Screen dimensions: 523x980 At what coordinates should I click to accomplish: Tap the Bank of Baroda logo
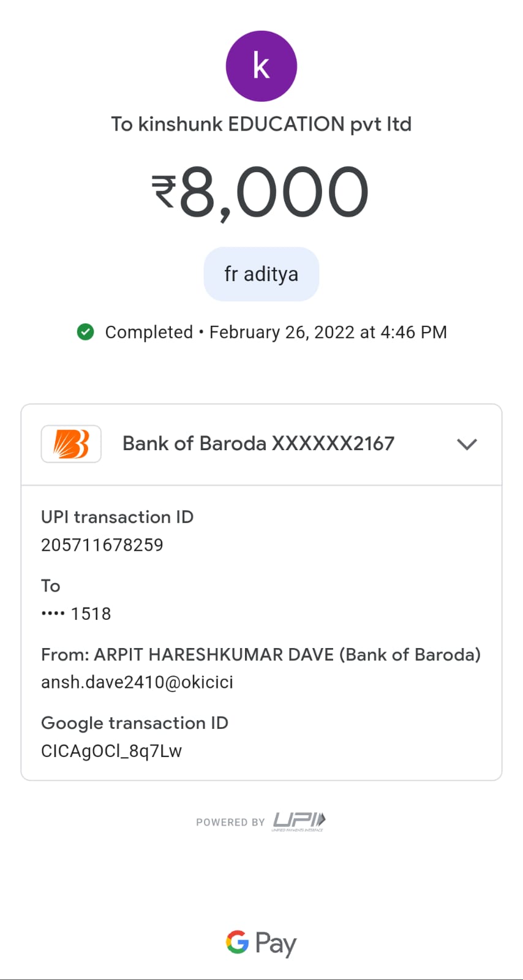71,443
